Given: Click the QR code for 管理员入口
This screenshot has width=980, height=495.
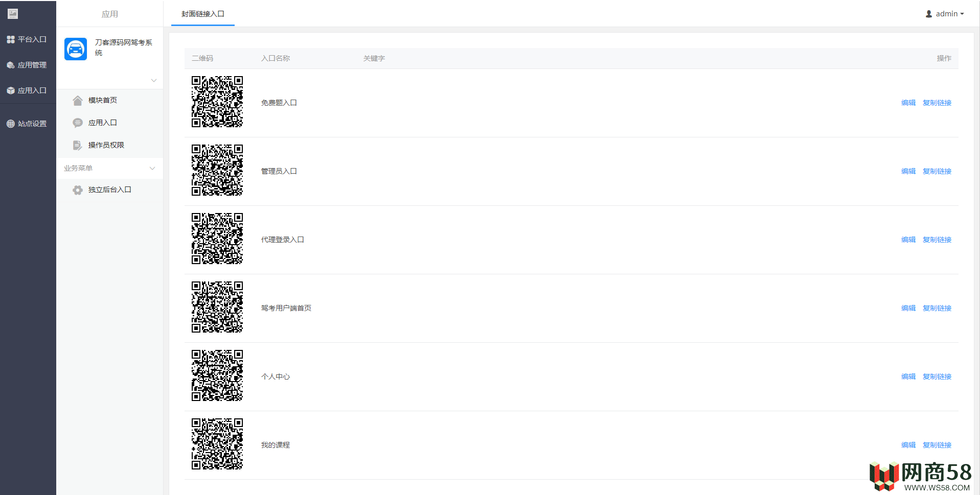Looking at the screenshot, I should (217, 170).
